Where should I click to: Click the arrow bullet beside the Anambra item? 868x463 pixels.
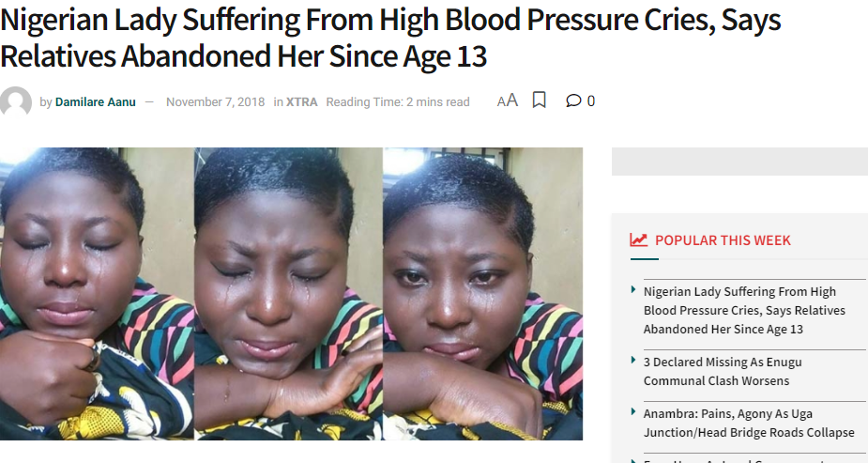point(634,412)
